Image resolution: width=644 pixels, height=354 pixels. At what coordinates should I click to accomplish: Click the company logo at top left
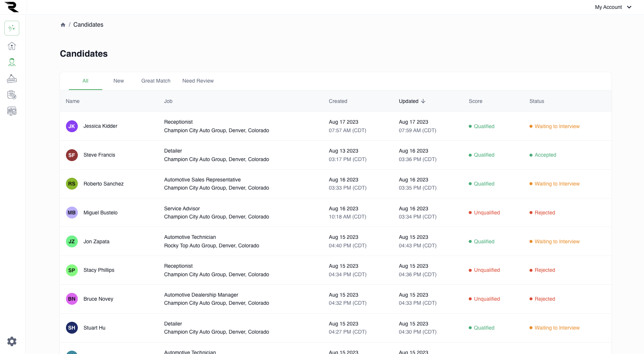click(11, 7)
